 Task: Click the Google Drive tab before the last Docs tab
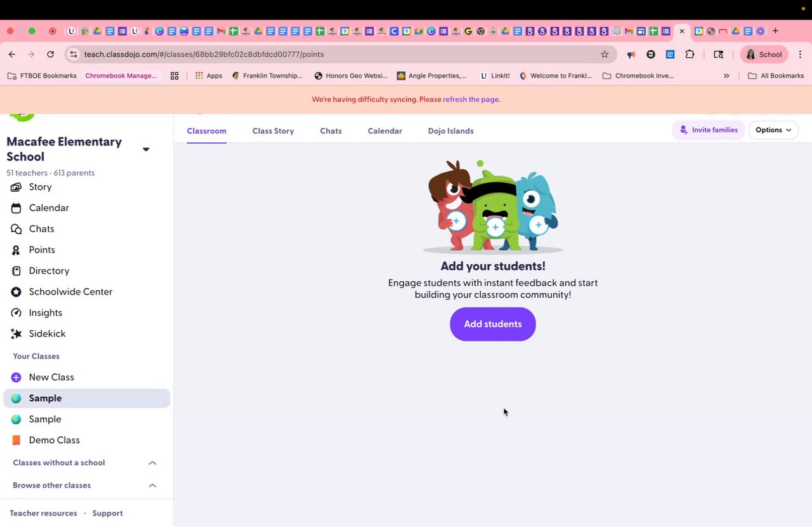pos(736,30)
